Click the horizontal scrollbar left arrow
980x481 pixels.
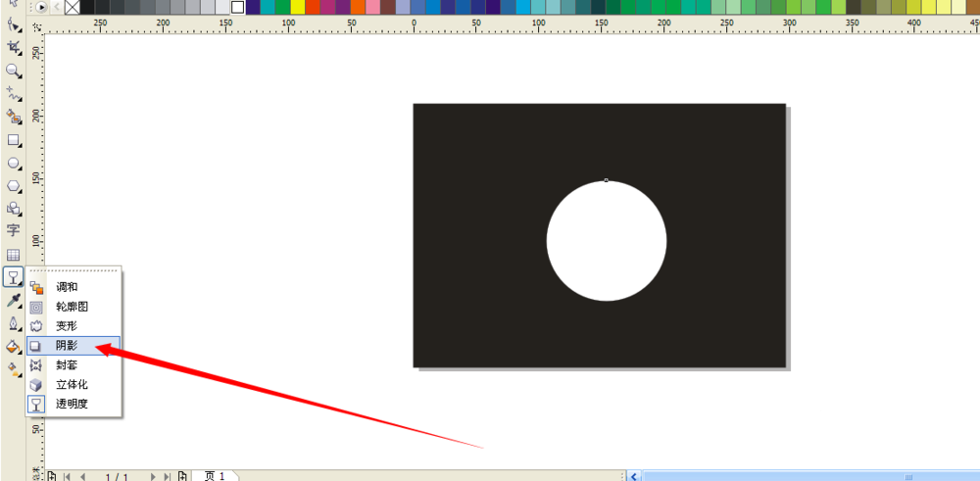tap(634, 477)
